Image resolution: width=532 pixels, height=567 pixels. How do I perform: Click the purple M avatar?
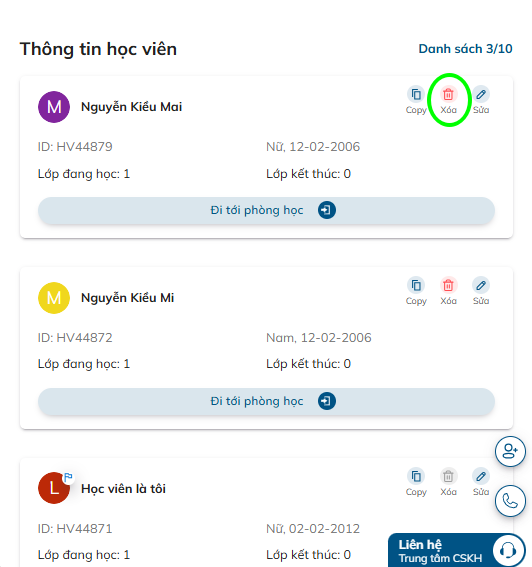54,107
